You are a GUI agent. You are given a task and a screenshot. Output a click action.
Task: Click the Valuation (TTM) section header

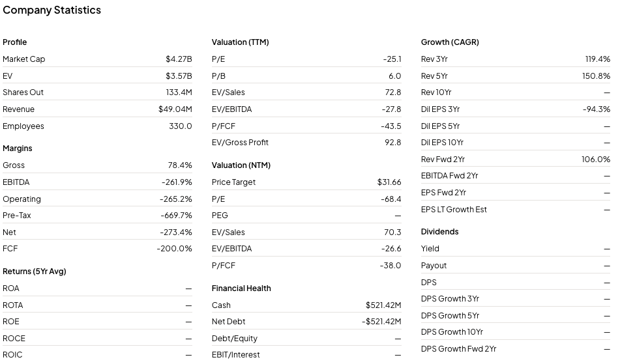[x=240, y=42]
